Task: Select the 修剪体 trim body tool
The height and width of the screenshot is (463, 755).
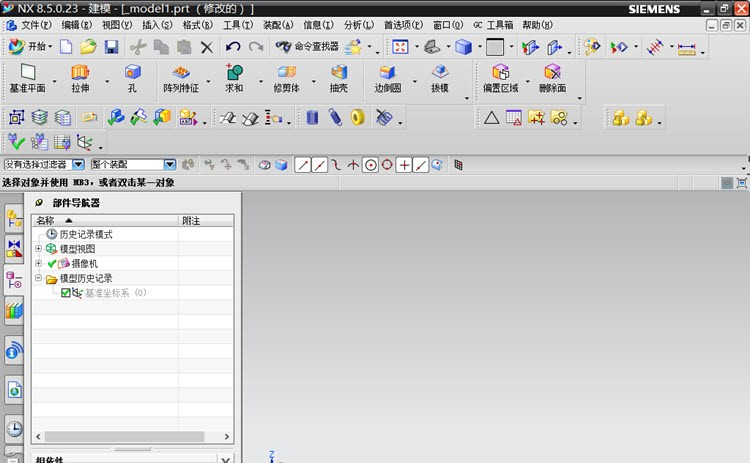Action: (286, 79)
